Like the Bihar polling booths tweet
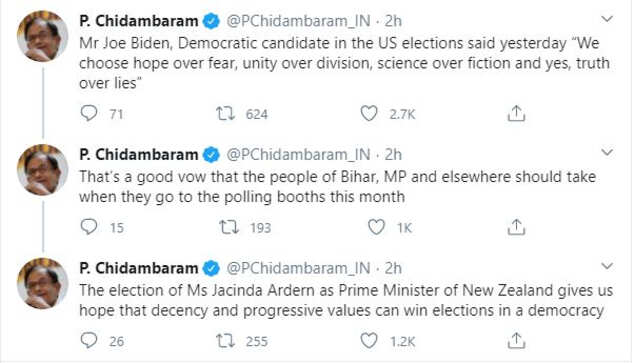This screenshot has width=635, height=363. [x=376, y=227]
